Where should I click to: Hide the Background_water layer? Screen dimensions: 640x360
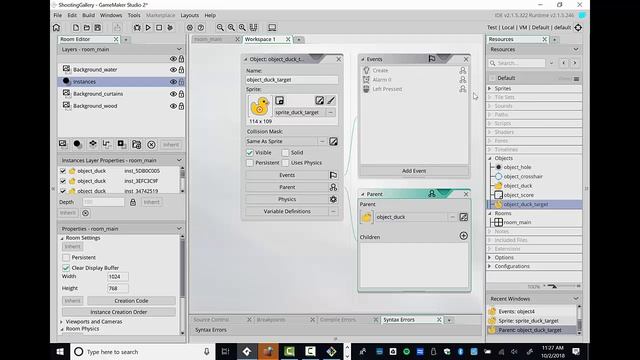[x=173, y=70]
